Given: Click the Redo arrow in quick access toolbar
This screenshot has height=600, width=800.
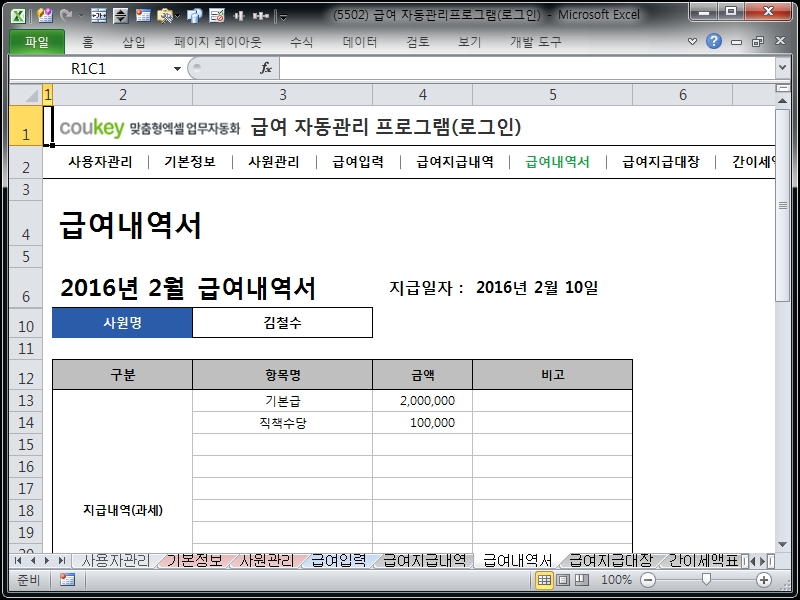Looking at the screenshot, I should coord(65,16).
